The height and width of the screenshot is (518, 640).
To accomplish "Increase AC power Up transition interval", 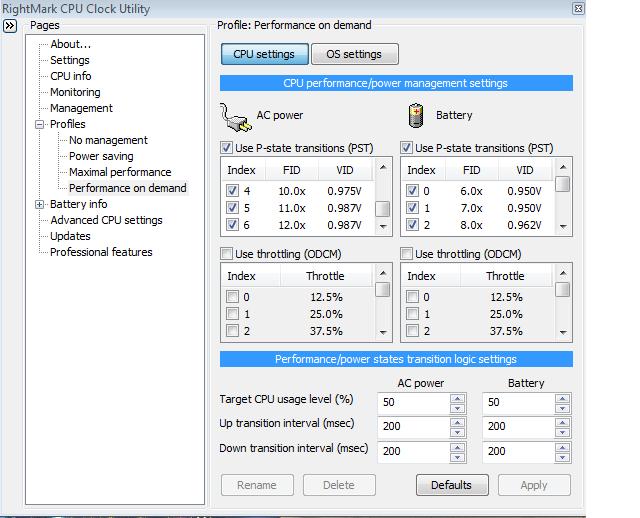I will click(x=458, y=422).
